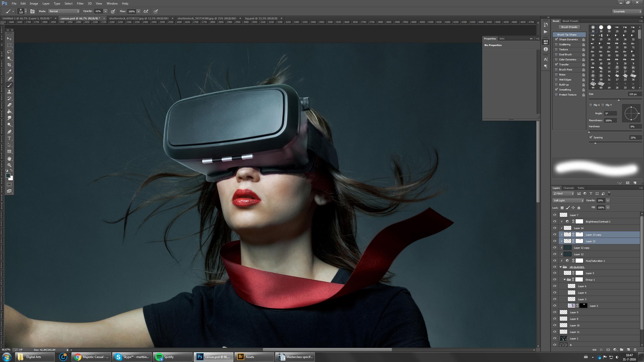
Task: Select the Paint Bucket tool
Action: point(9,111)
